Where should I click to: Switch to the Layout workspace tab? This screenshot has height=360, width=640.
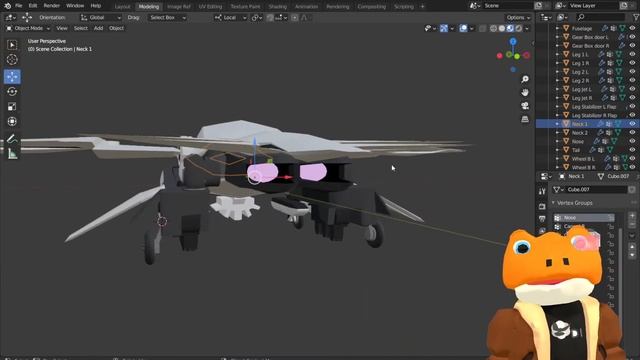click(x=122, y=7)
